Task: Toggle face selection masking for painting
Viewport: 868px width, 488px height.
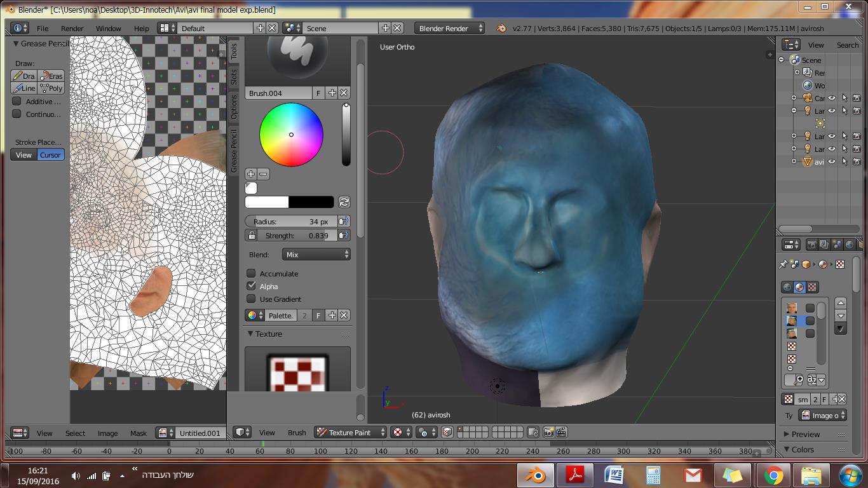Action: (x=447, y=432)
